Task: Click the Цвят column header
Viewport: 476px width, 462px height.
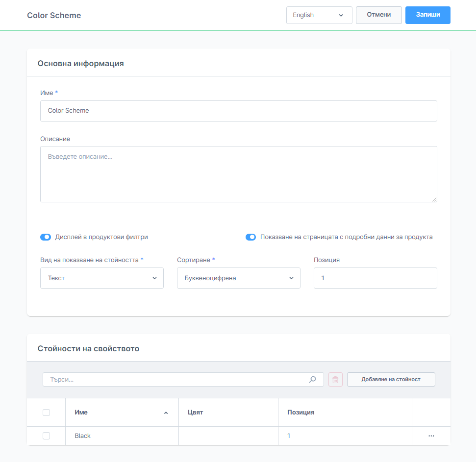Action: coord(195,413)
